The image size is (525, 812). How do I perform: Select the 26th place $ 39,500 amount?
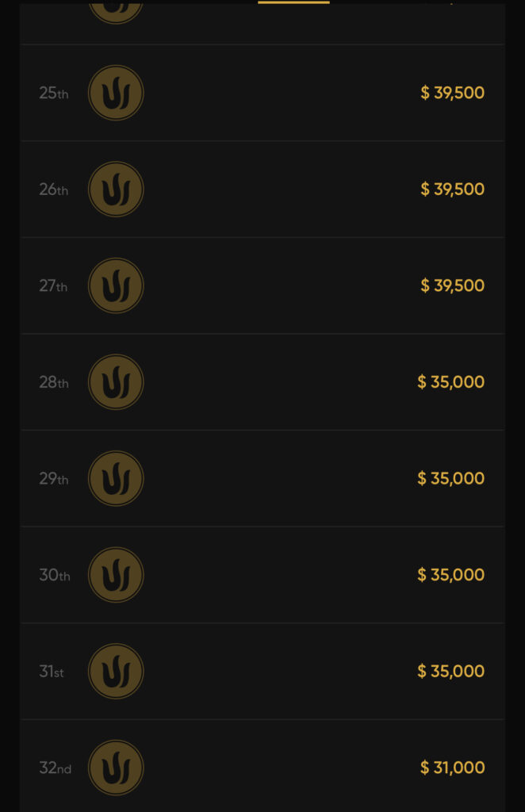[452, 190]
